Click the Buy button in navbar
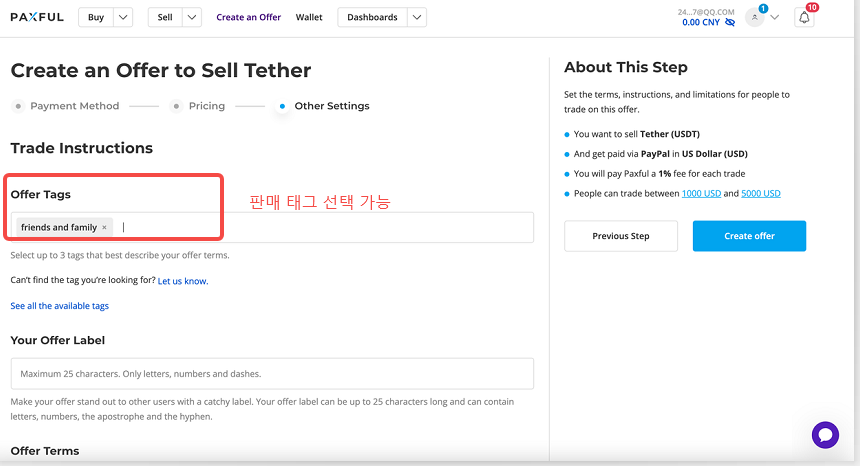Screen dimensions: 860x466 96,17
